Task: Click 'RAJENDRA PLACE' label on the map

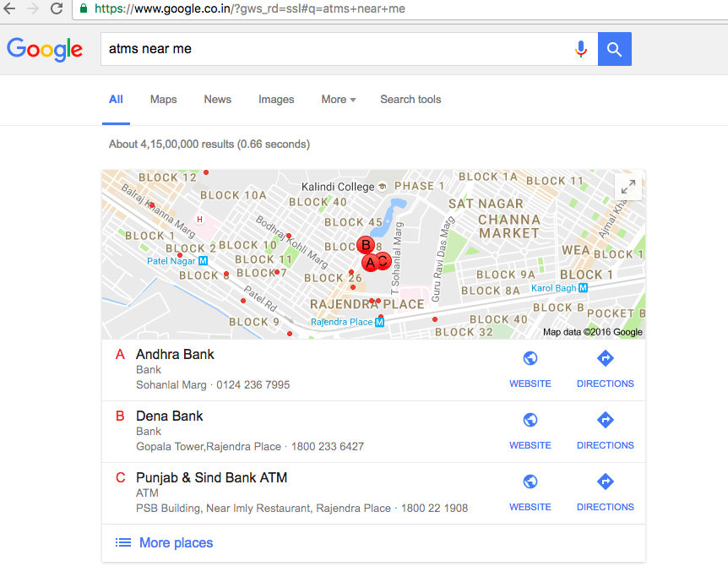Action: coord(367,304)
